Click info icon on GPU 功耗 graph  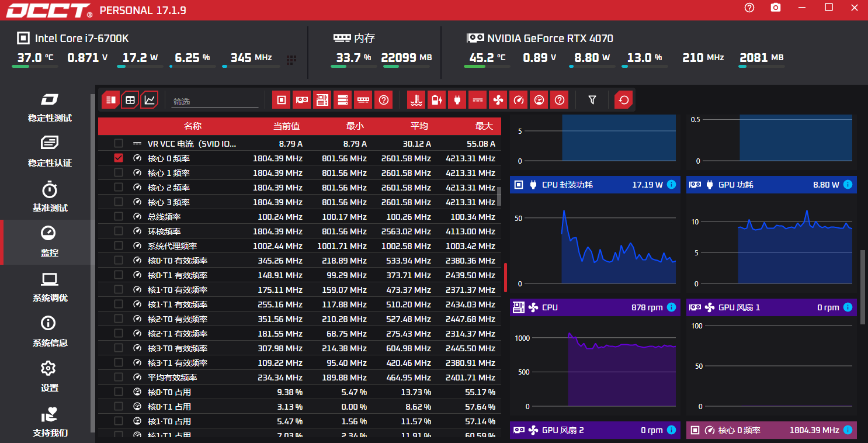coord(848,185)
